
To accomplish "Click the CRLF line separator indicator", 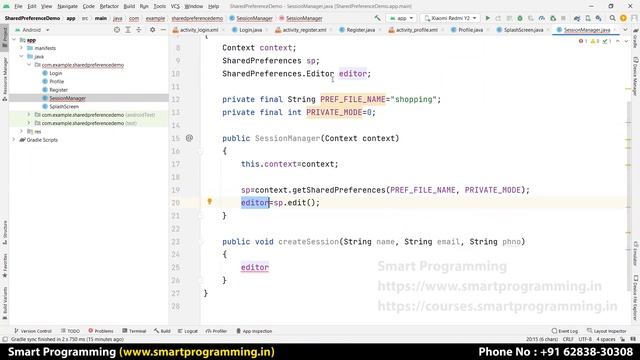I will [568, 339].
